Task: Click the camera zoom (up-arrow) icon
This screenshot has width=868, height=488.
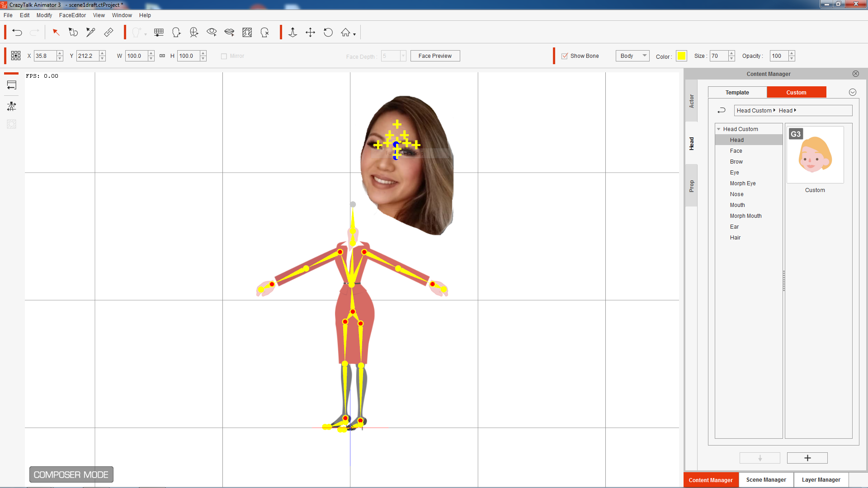Action: point(292,32)
